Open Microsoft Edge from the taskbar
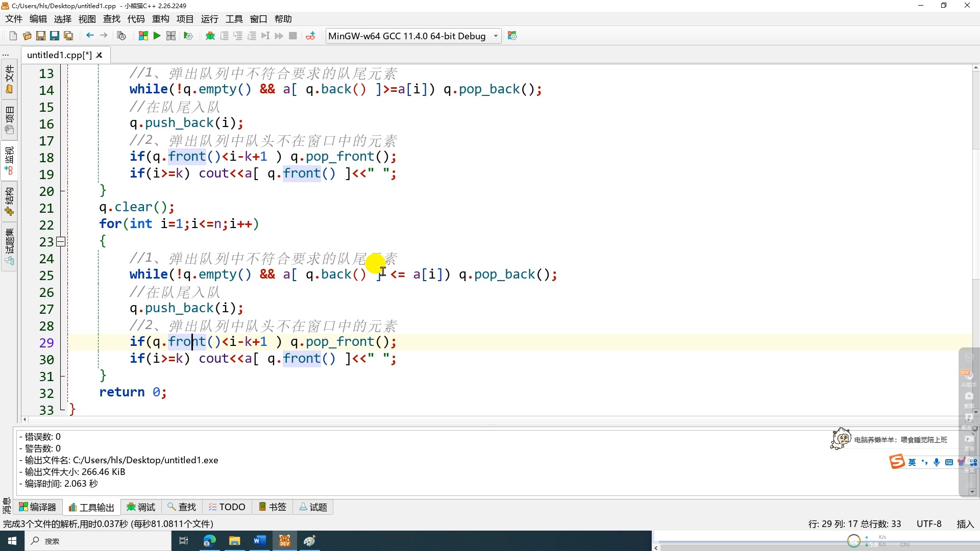Screen dimensions: 980x551 (x=209, y=541)
